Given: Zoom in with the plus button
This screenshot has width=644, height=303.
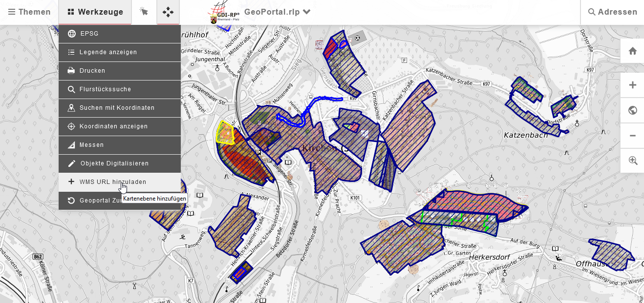Looking at the screenshot, I should 632,85.
